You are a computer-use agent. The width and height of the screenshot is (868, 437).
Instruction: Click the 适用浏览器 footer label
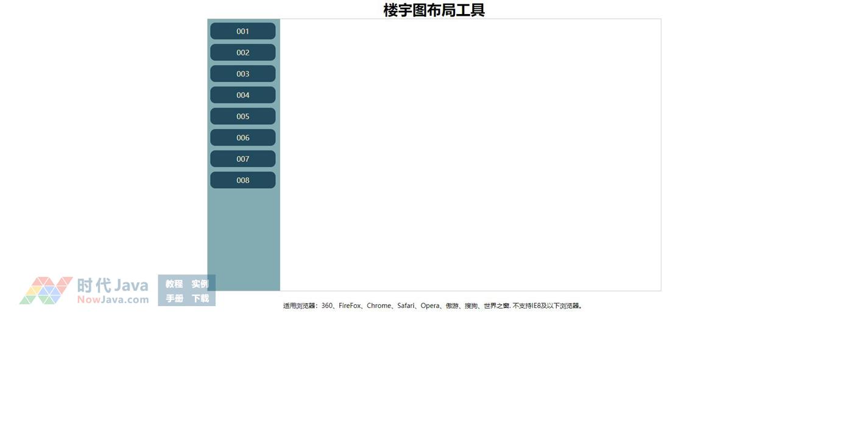[300, 306]
